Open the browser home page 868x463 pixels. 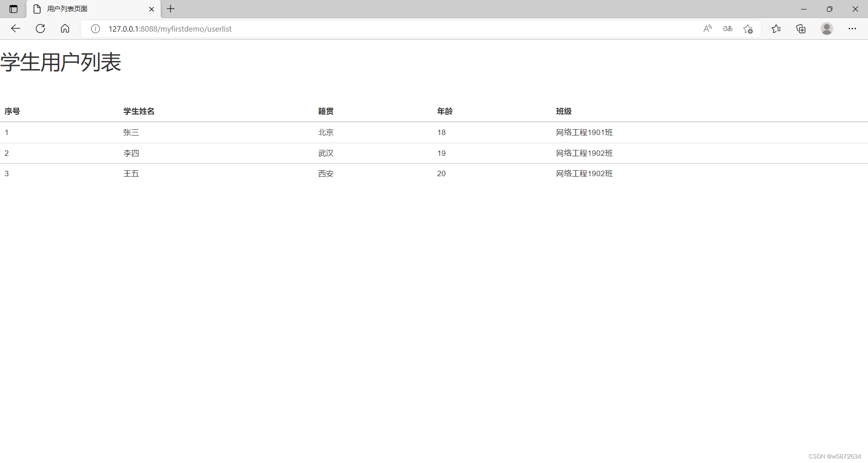point(65,28)
